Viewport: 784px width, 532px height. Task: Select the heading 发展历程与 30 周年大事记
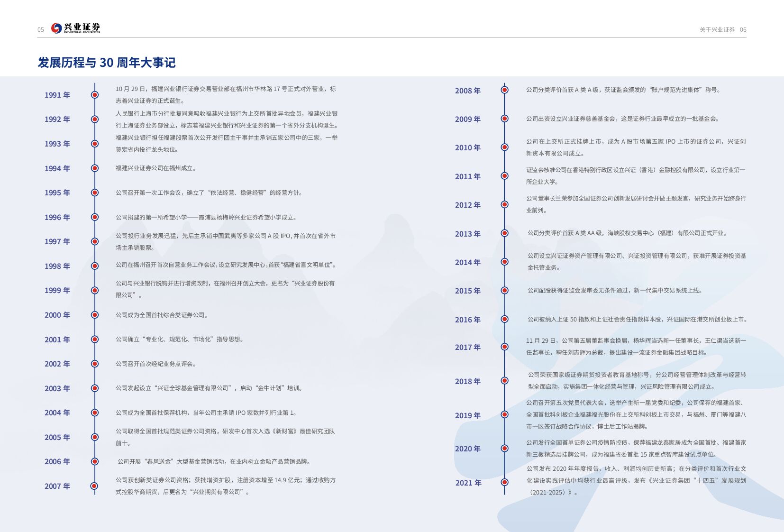point(107,63)
